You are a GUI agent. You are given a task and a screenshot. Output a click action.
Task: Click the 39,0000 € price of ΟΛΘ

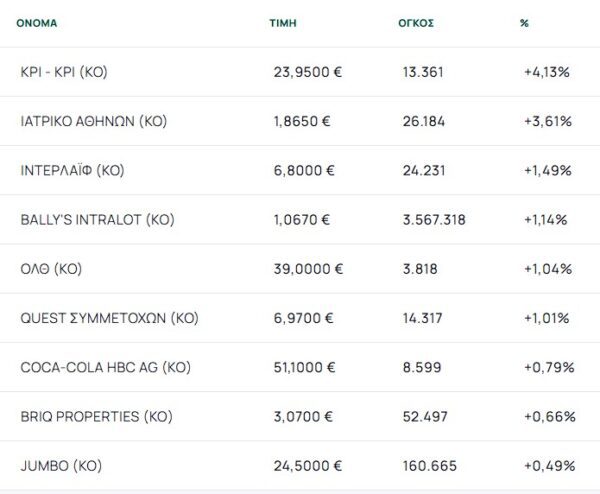pyautogui.click(x=308, y=269)
